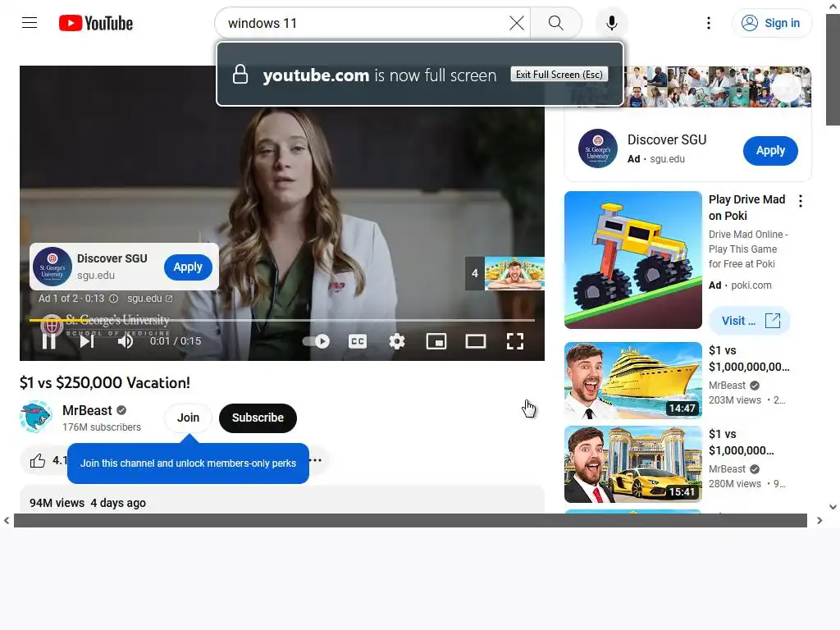Start voice search with microphone icon
This screenshot has height=630, width=840.
pos(611,23)
